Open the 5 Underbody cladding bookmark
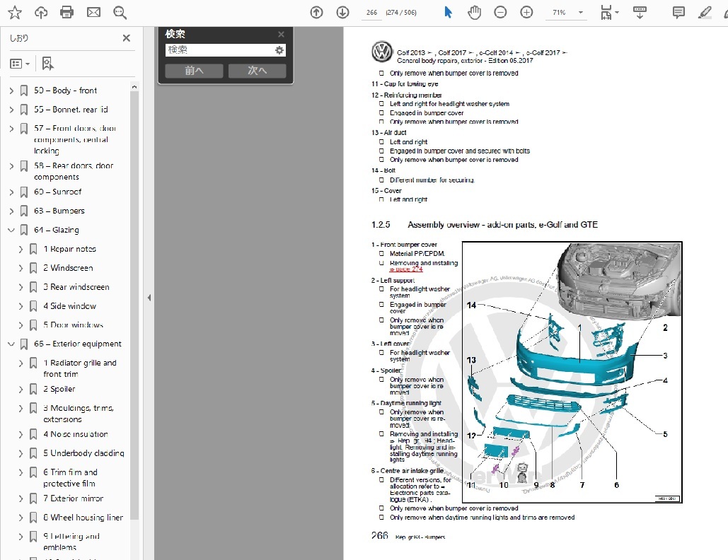The width and height of the screenshot is (728, 560). coord(83,453)
